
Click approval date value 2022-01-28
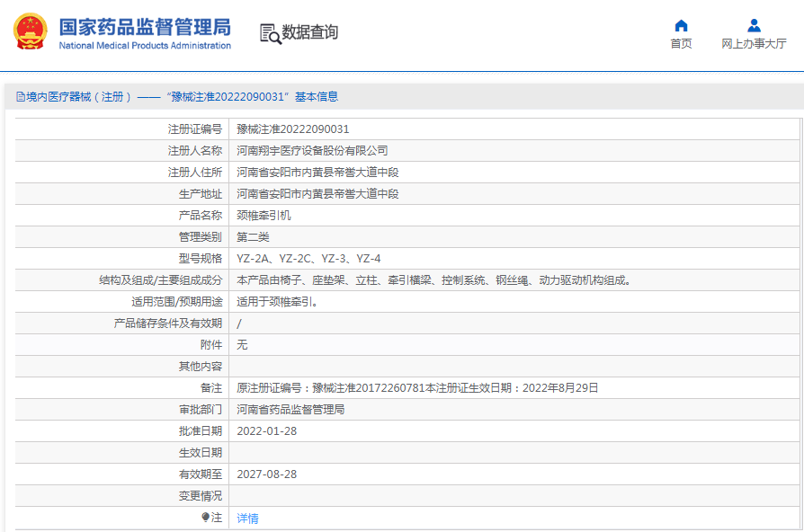[x=266, y=431]
